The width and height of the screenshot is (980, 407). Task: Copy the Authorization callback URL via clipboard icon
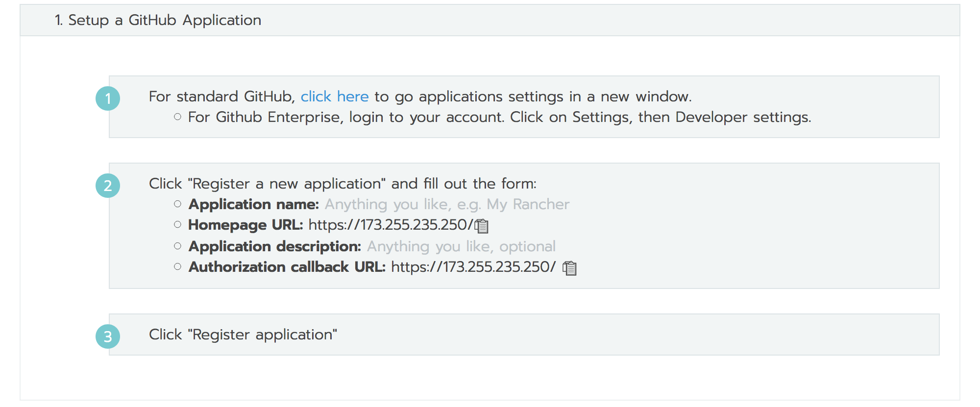pos(570,268)
